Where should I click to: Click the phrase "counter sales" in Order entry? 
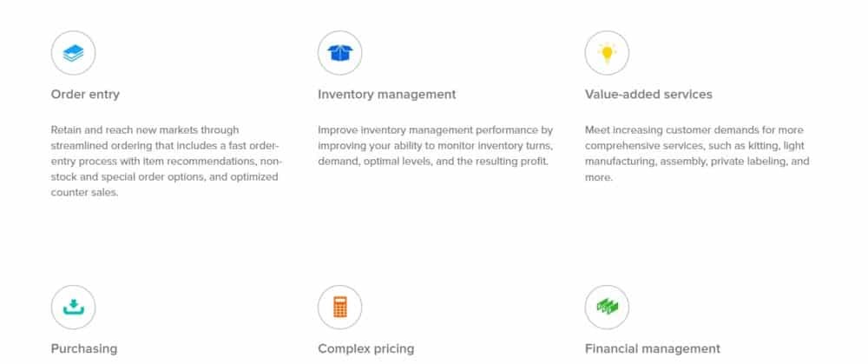point(83,193)
